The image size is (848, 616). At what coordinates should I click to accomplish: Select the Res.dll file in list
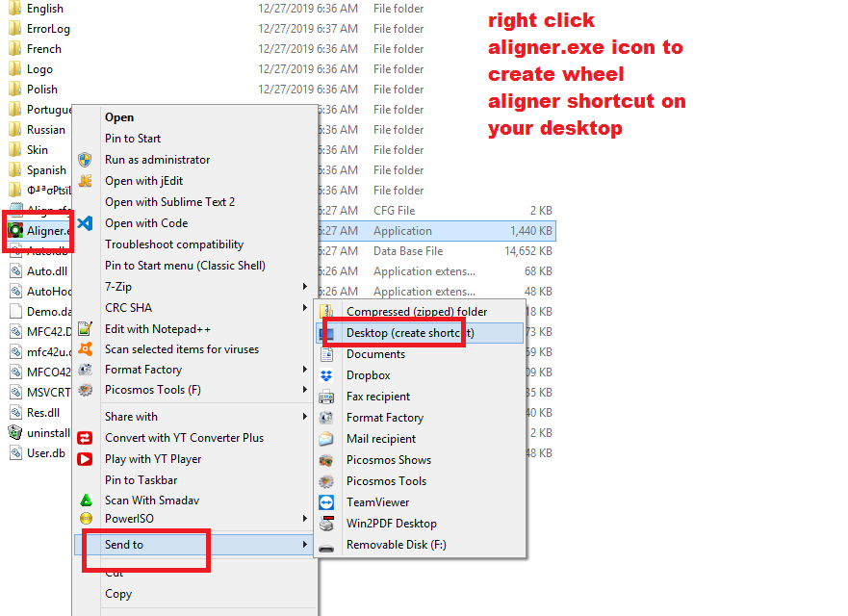click(x=42, y=413)
